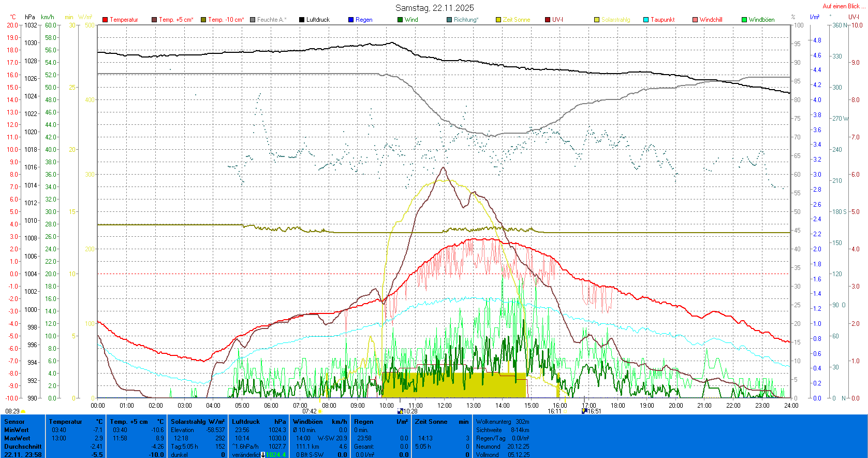Click the blue Regen legend square

[351, 20]
